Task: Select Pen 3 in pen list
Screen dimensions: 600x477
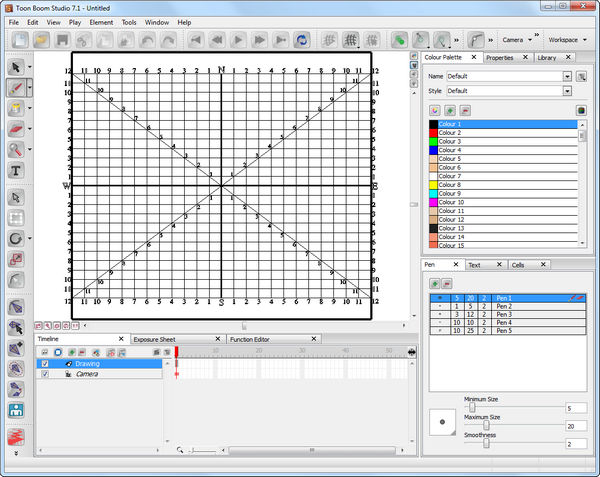Action: [503, 314]
